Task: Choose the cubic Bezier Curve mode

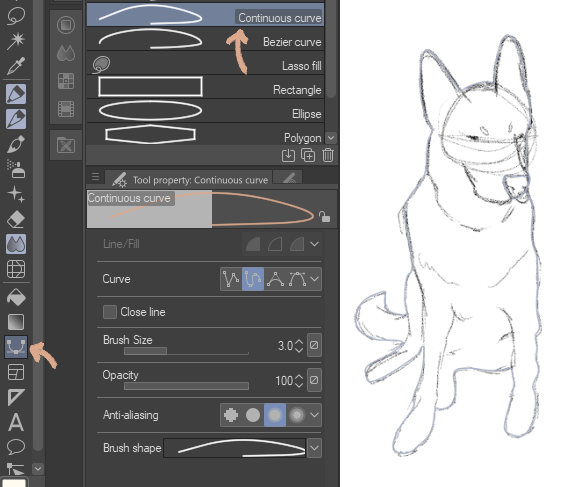Action: (297, 279)
